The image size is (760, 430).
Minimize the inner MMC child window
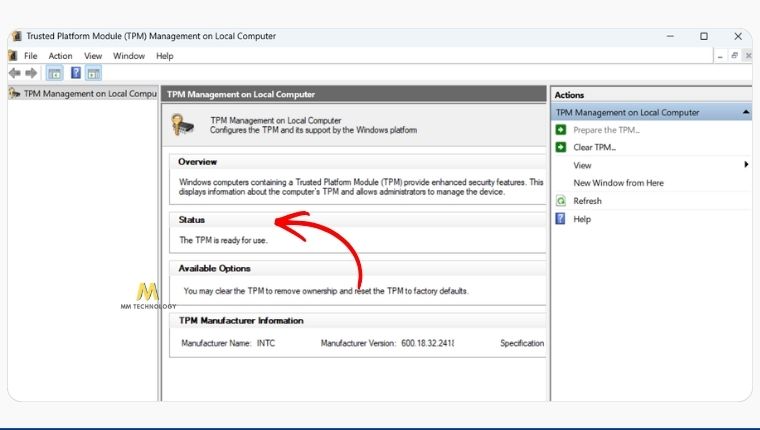click(x=720, y=56)
